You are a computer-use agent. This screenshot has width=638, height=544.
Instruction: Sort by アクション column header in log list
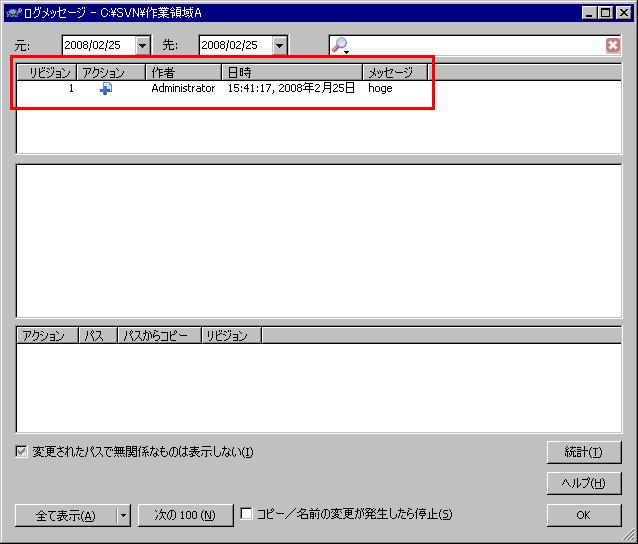(111, 72)
